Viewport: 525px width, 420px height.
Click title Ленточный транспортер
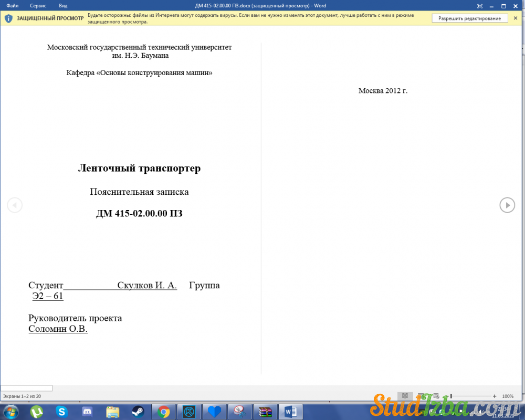pos(139,168)
